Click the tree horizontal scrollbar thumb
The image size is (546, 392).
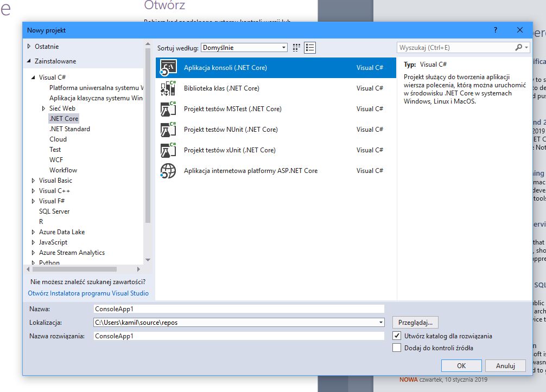(x=74, y=269)
